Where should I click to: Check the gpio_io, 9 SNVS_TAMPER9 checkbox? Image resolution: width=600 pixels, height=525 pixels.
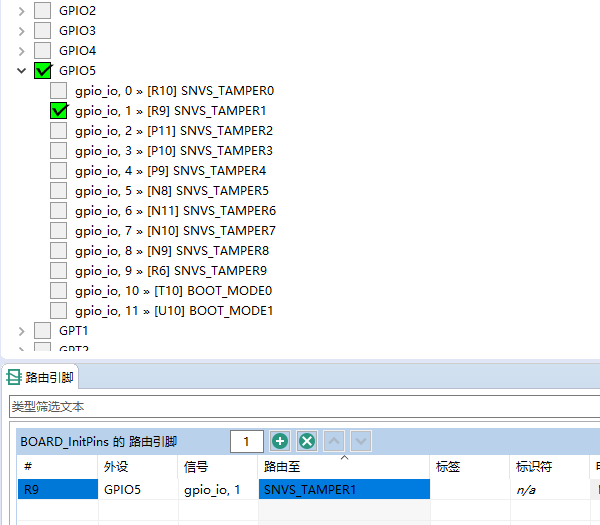(59, 271)
